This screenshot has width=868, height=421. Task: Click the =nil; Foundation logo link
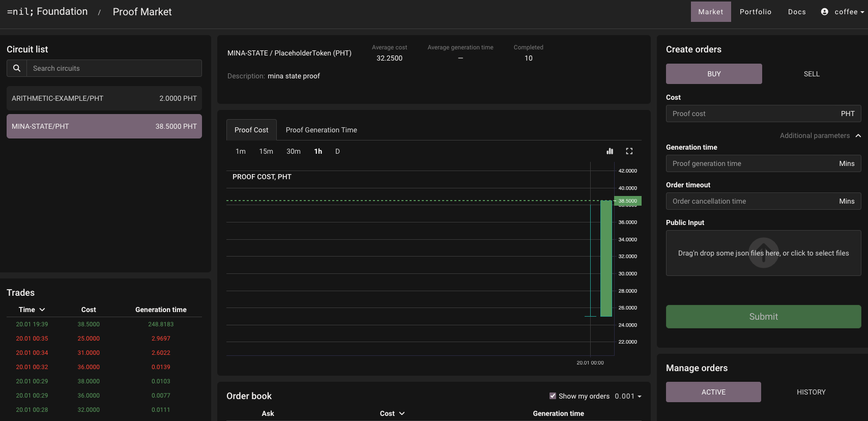(x=47, y=11)
